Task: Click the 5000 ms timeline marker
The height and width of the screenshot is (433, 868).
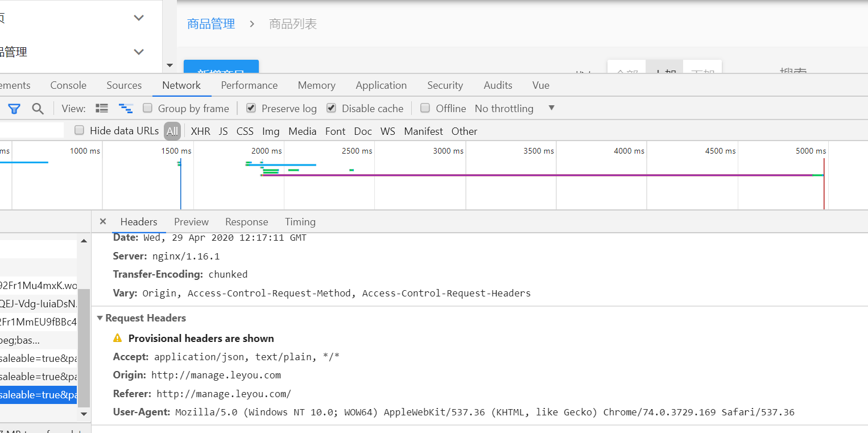Action: point(811,151)
